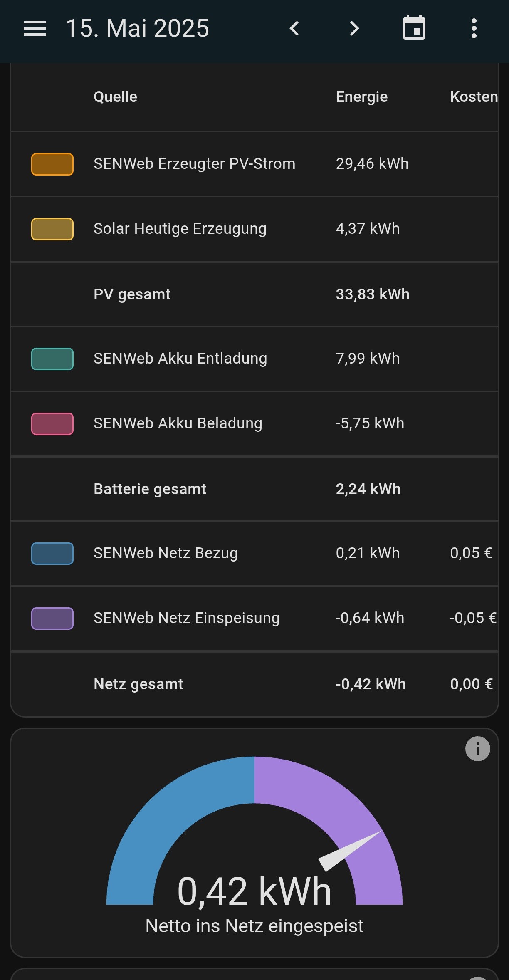Viewport: 509px width, 980px height.
Task: Click the purple Netz Einspeisung swatch
Action: [52, 619]
